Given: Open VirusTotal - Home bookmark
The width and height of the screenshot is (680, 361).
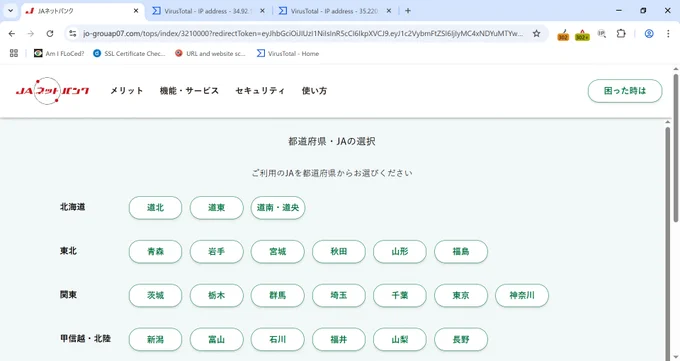Looking at the screenshot, I should [x=288, y=53].
